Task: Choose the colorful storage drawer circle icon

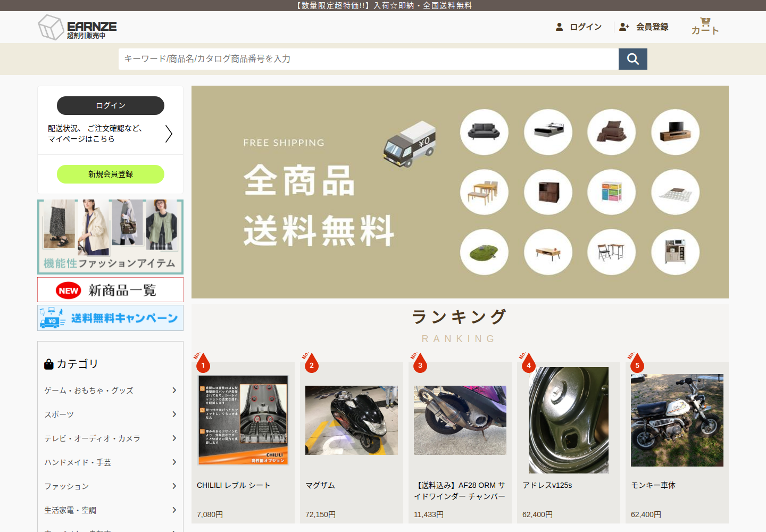Action: [x=611, y=192]
